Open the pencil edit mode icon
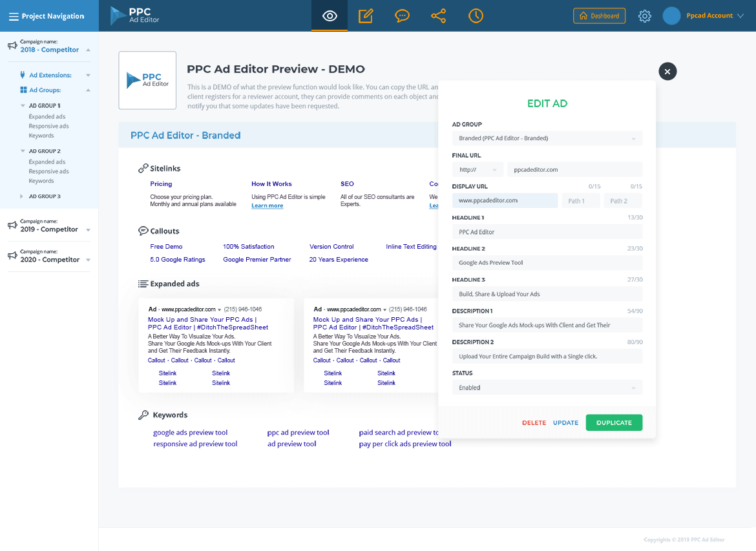756x551 pixels. 366,16
